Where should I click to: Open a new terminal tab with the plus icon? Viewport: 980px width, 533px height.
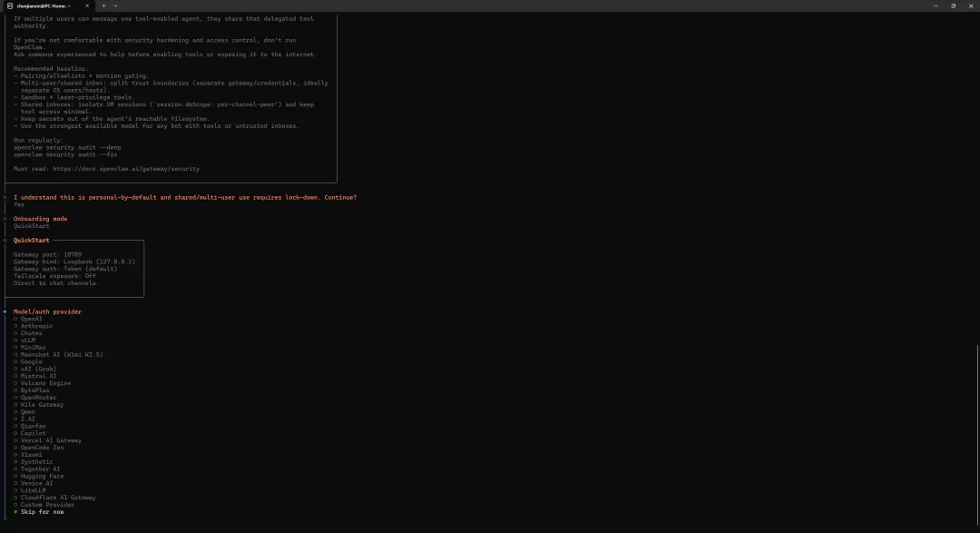tap(103, 5)
